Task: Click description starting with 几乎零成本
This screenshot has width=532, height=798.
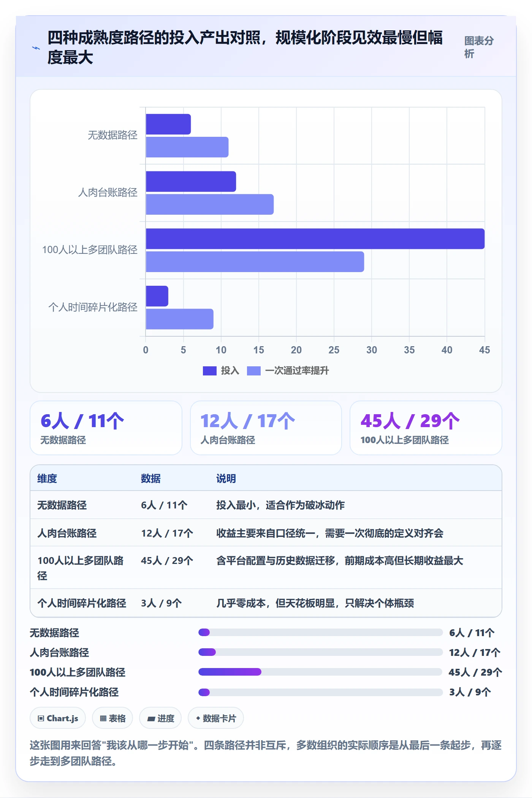Action: tap(315, 603)
